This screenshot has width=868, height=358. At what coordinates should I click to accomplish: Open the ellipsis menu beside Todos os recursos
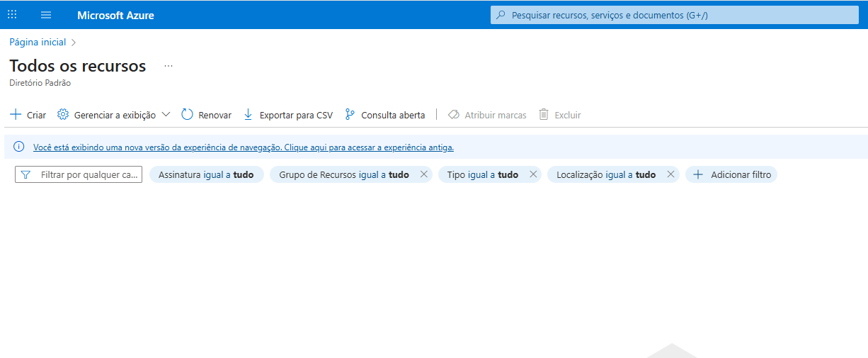169,66
